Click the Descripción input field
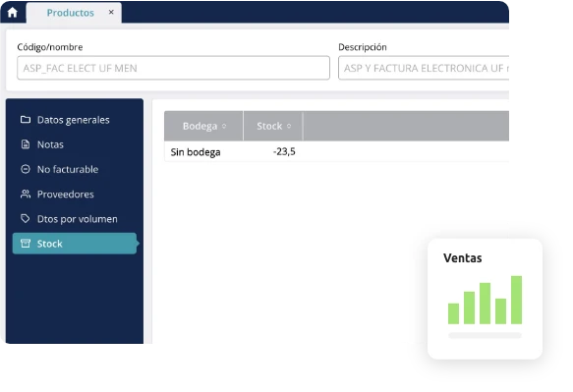 pyautogui.click(x=424, y=68)
